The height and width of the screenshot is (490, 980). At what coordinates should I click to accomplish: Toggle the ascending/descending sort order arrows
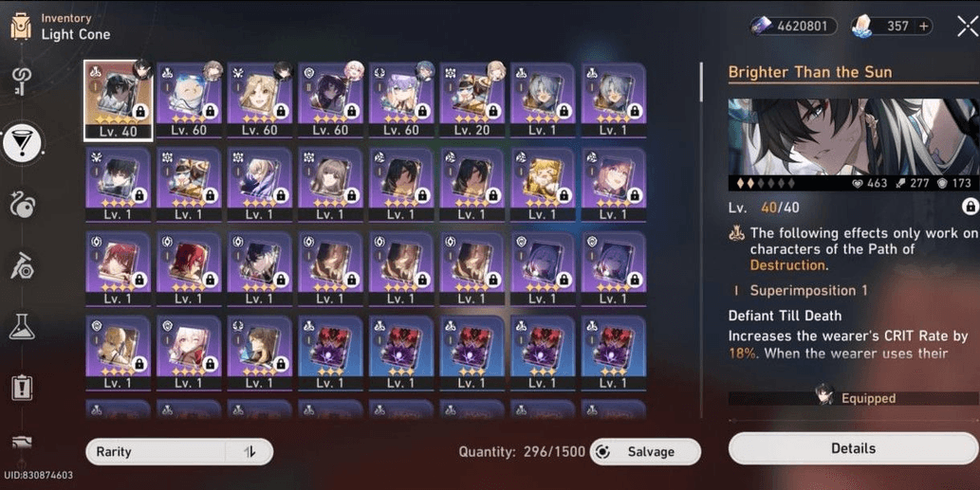[x=250, y=451]
